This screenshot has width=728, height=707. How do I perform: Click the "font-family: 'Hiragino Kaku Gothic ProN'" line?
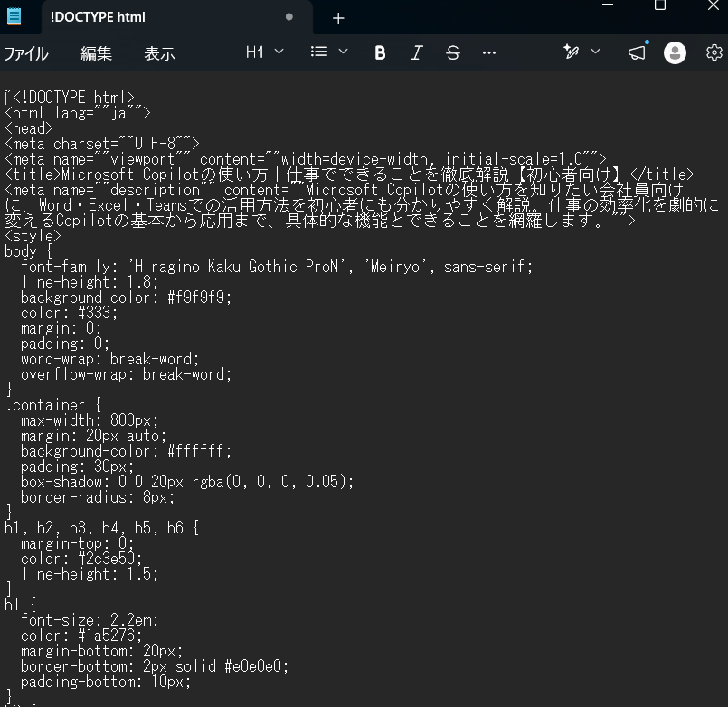(277, 267)
